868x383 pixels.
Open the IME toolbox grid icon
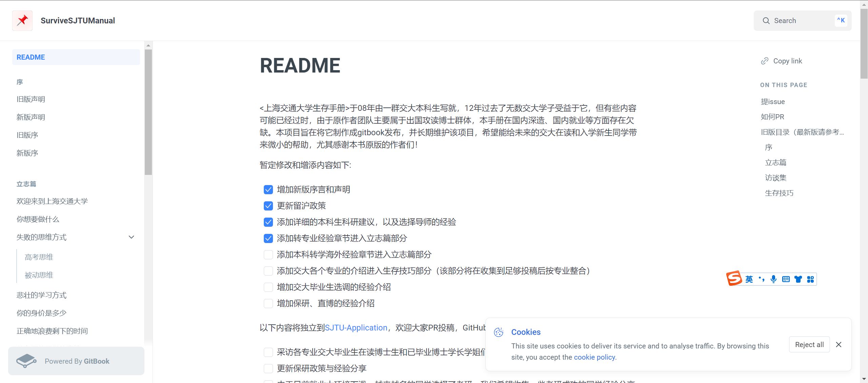click(810, 279)
